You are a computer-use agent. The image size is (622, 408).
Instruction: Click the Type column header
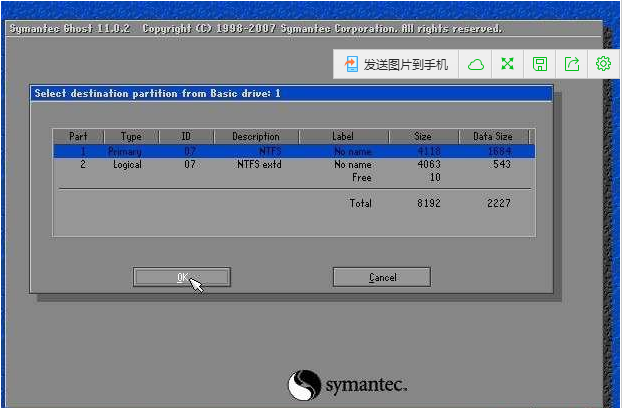131,136
